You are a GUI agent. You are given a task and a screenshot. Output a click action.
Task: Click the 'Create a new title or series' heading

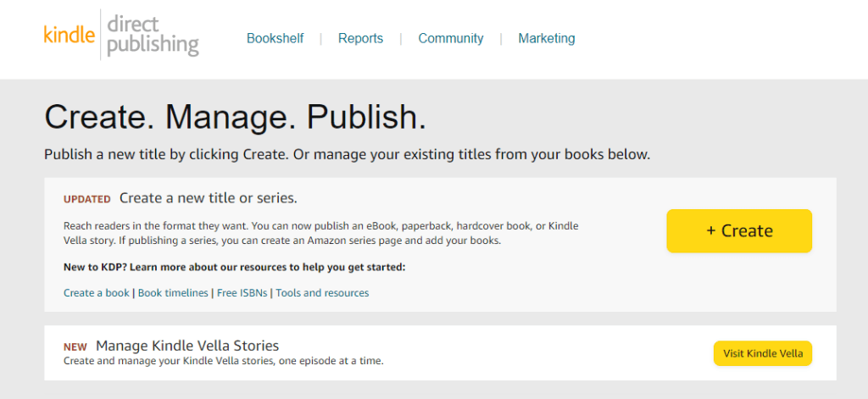[x=208, y=198]
